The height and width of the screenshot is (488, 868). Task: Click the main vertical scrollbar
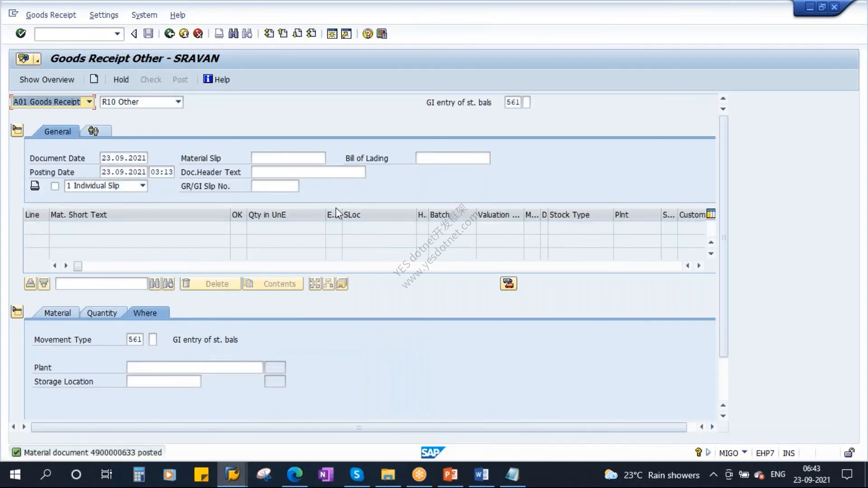tap(723, 236)
